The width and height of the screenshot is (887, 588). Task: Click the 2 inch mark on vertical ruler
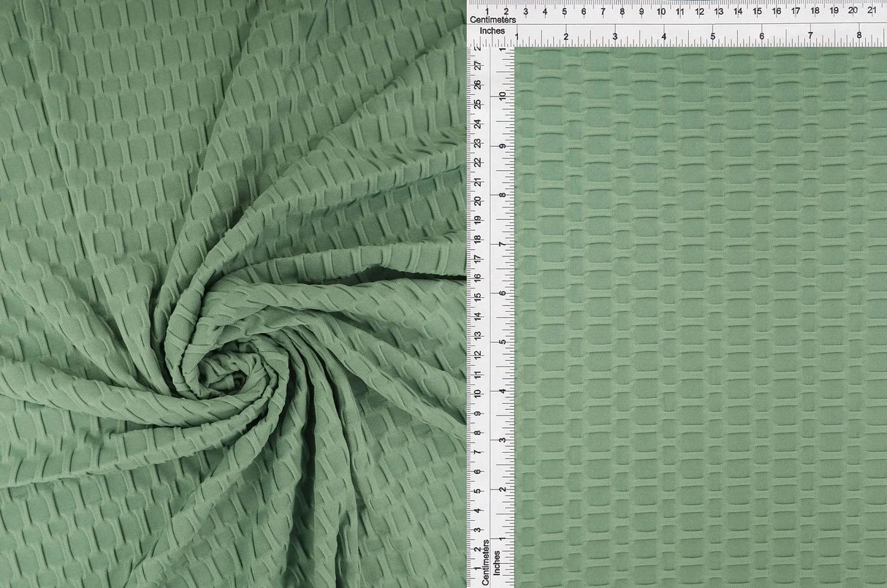click(x=503, y=489)
